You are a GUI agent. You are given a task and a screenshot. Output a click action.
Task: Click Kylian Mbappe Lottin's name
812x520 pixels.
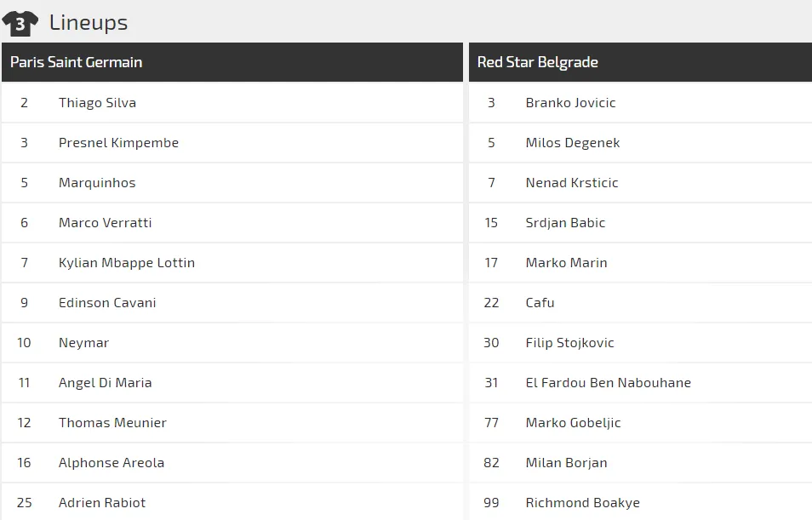tap(127, 263)
